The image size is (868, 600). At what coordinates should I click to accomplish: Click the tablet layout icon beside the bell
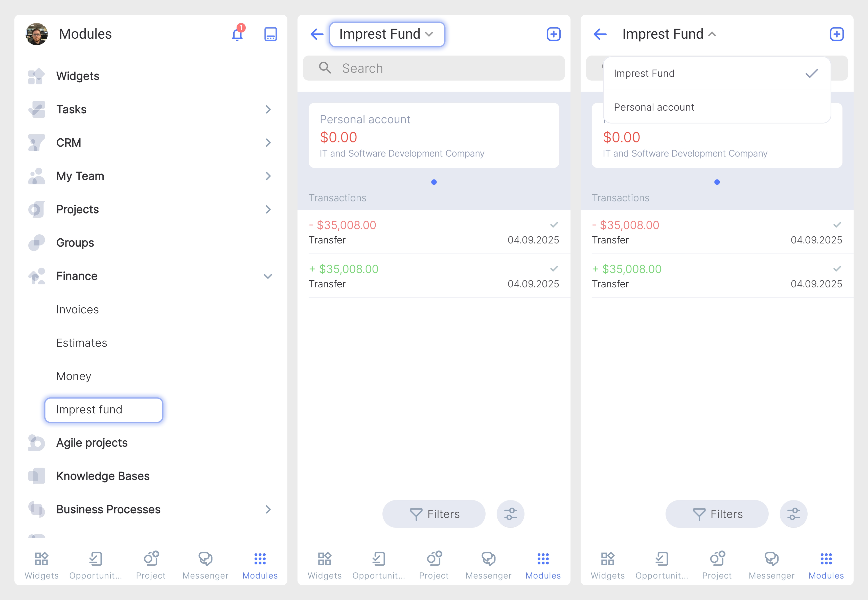(x=270, y=34)
